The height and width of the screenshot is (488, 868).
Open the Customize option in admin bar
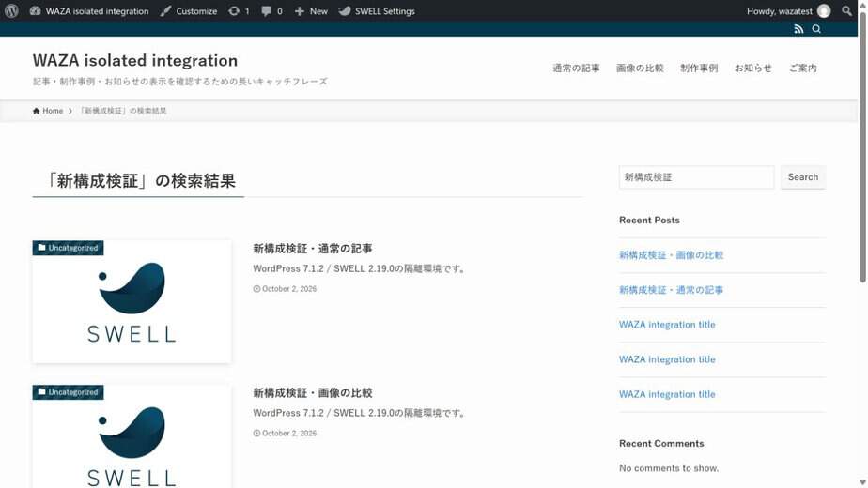[x=189, y=11]
